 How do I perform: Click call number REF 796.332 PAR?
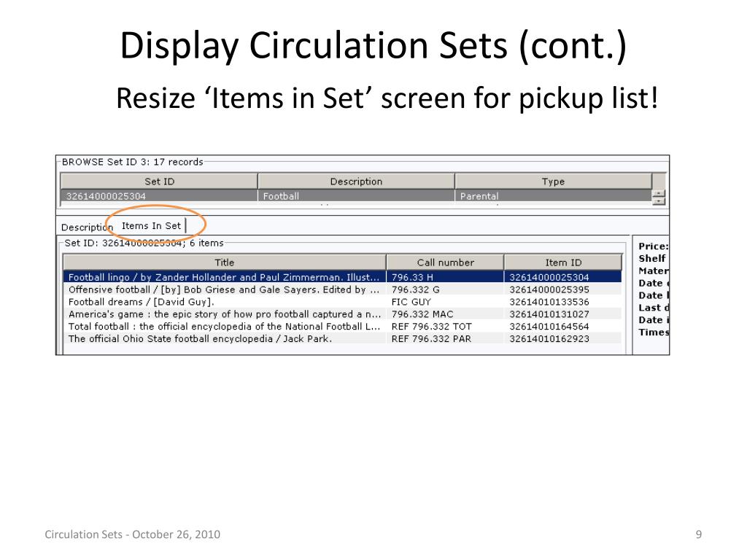pos(445,339)
